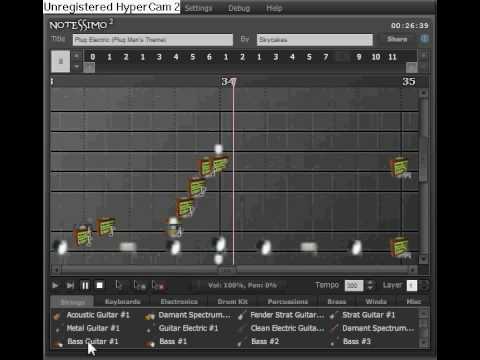
Task: Click the 00:26:39 time display
Action: tap(410, 26)
